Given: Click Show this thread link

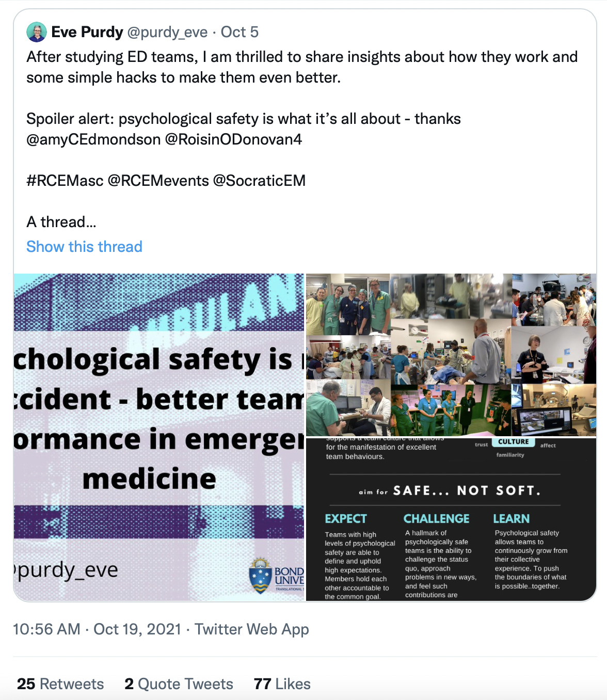Looking at the screenshot, I should (x=84, y=247).
